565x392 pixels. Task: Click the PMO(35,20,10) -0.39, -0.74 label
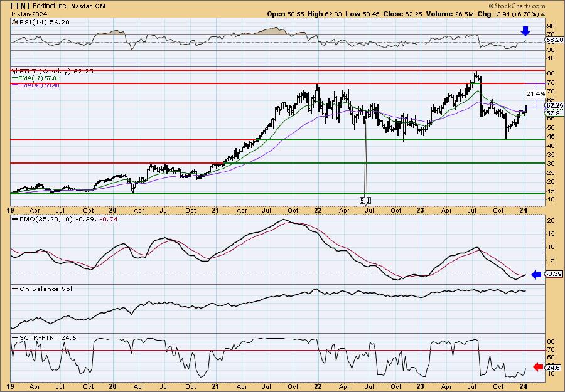(x=68, y=219)
